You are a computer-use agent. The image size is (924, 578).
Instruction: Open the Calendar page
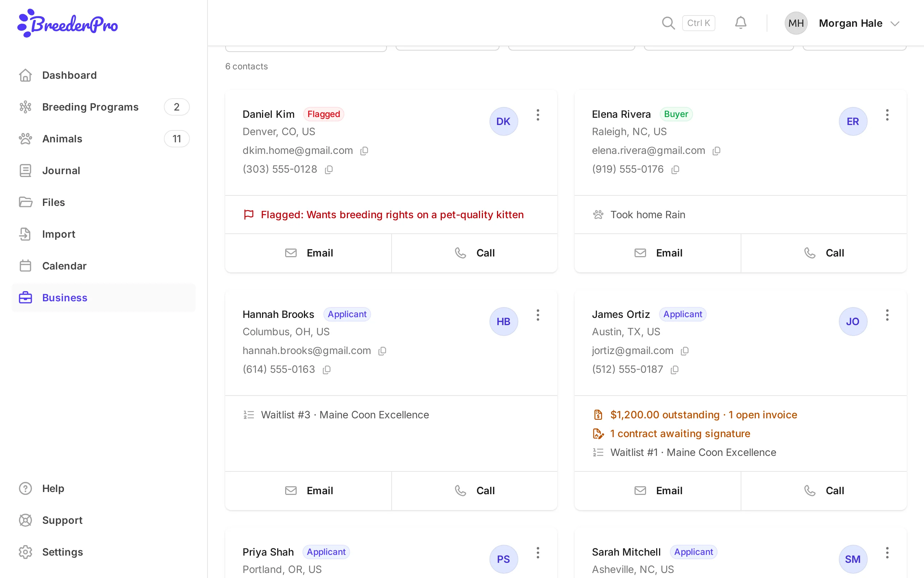pyautogui.click(x=104, y=266)
